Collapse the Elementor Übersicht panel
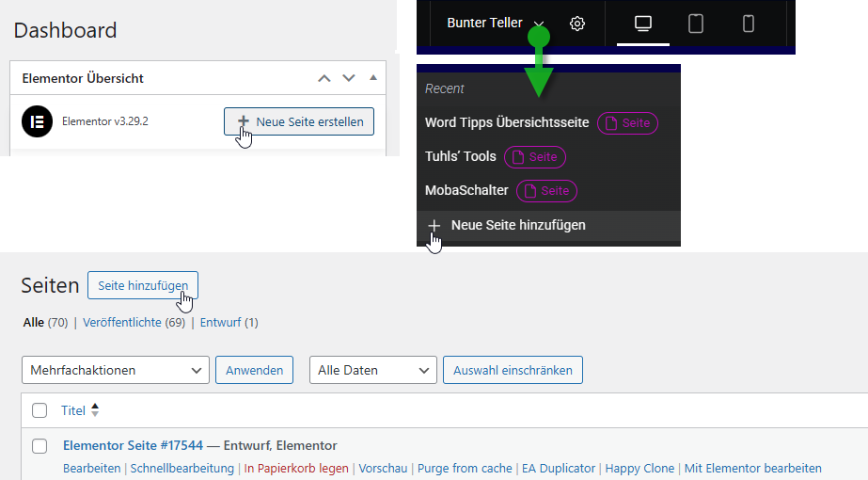This screenshot has width=868, height=480. 373,78
